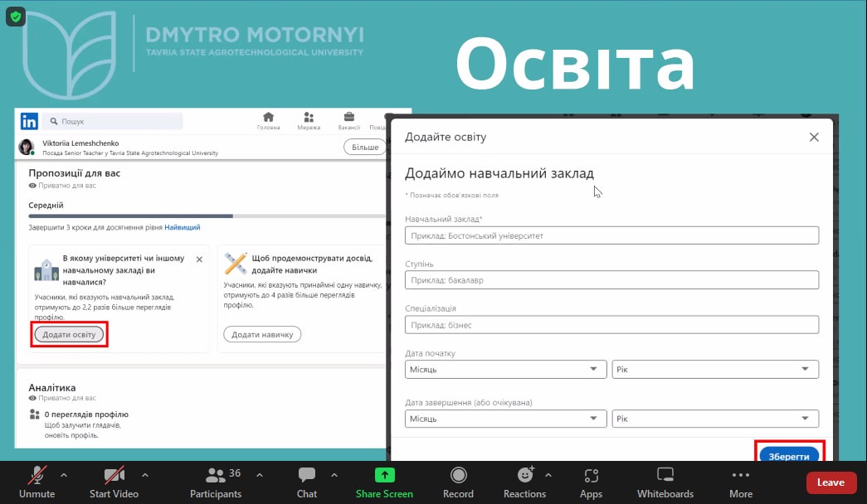Open LinkedIn Мережа network icon

click(309, 121)
